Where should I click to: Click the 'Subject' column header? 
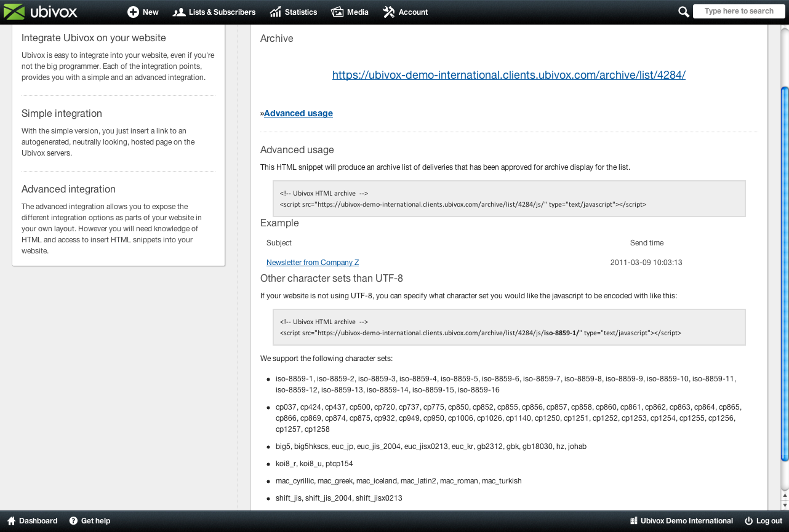tap(279, 243)
